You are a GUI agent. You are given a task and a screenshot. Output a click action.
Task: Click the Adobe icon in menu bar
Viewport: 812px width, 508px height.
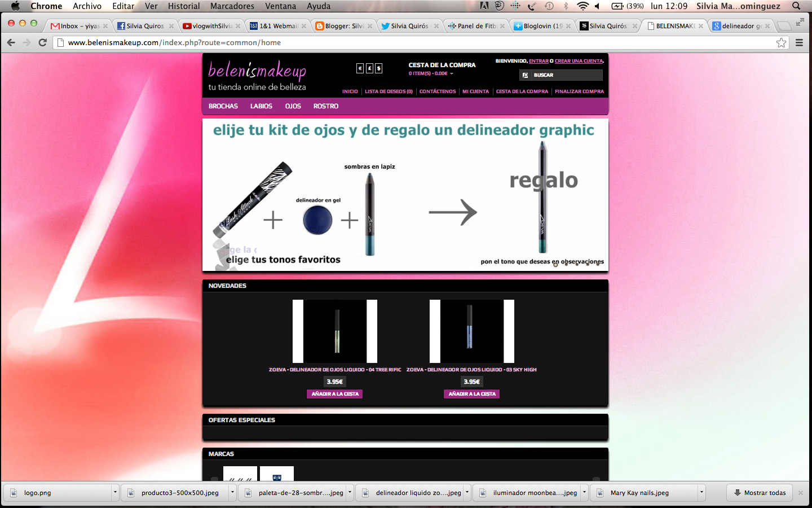[x=484, y=6]
